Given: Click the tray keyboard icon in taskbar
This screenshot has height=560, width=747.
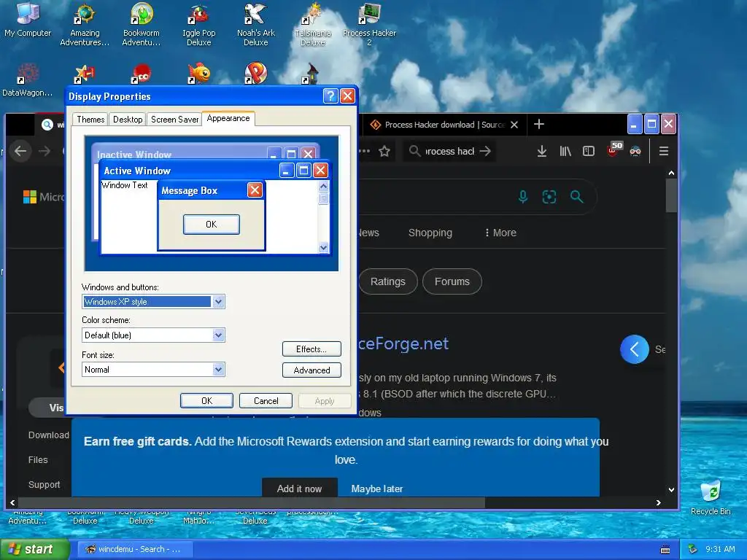Looking at the screenshot, I should point(665,550).
